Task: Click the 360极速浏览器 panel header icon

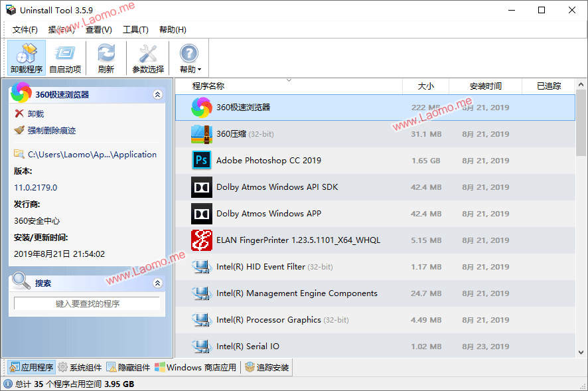Action: point(21,92)
